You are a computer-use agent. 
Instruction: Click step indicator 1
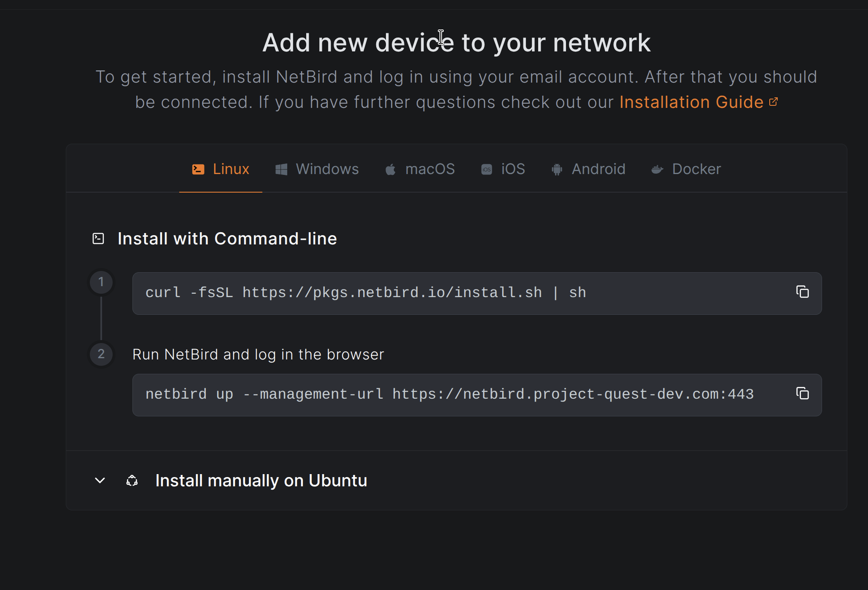click(101, 282)
